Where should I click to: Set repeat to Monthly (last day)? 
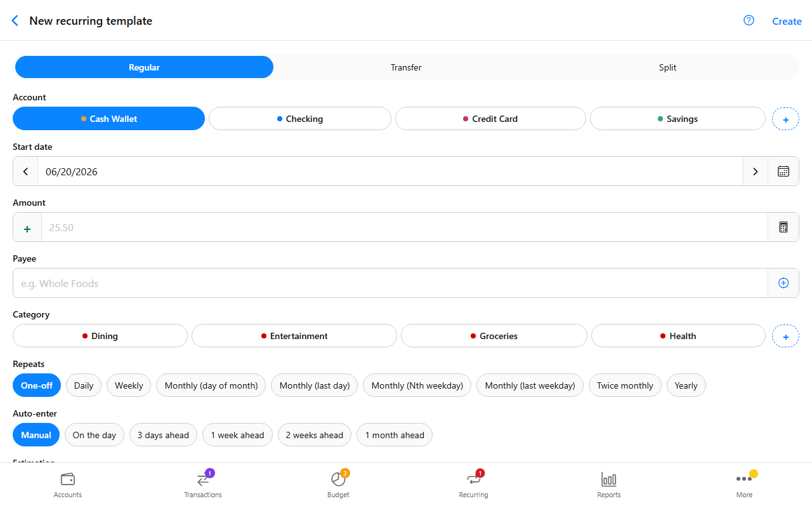click(x=315, y=385)
